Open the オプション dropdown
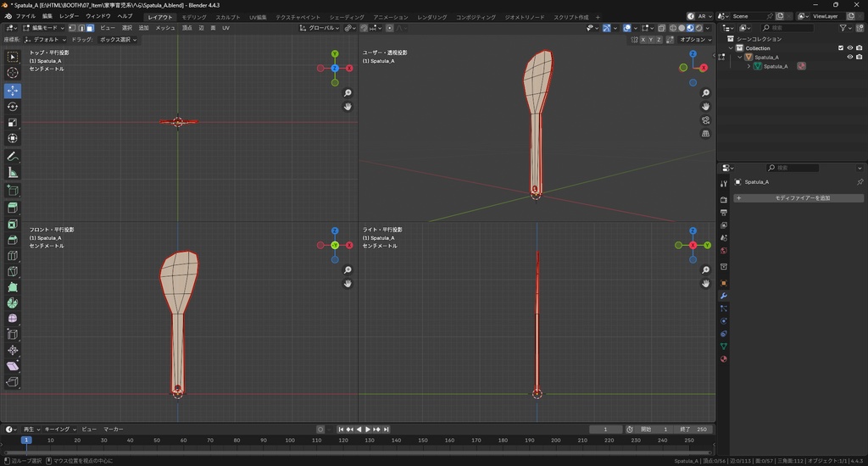Viewport: 868px width, 466px height. coord(695,40)
